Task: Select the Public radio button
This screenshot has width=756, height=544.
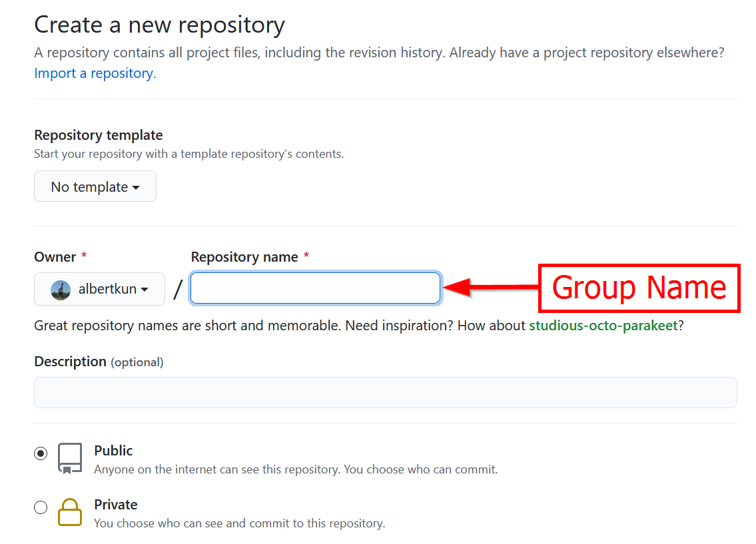Action: click(41, 453)
